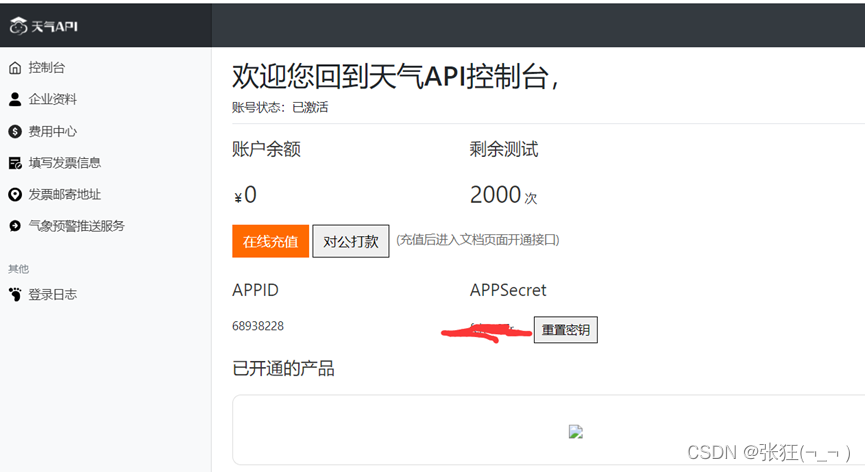Click the broken image icon in products box

coord(575,431)
